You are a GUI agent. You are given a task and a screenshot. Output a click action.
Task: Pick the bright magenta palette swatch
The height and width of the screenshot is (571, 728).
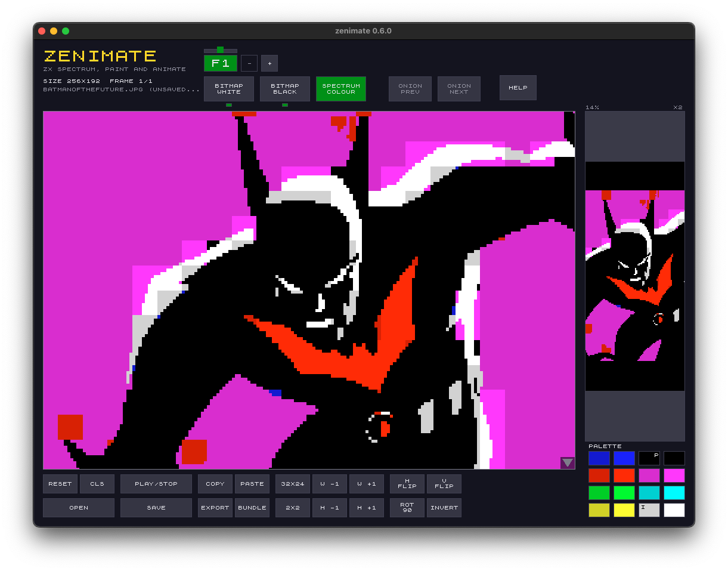(x=674, y=476)
